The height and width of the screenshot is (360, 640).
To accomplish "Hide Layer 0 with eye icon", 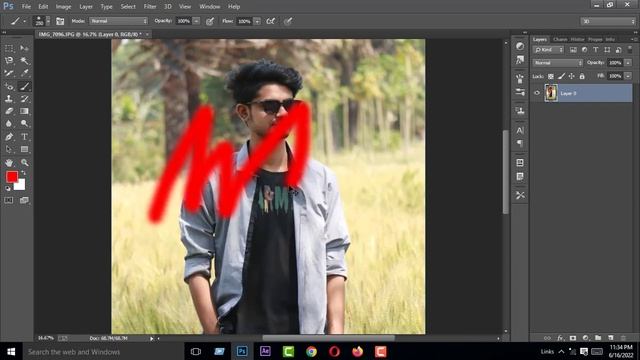I will pos(537,93).
